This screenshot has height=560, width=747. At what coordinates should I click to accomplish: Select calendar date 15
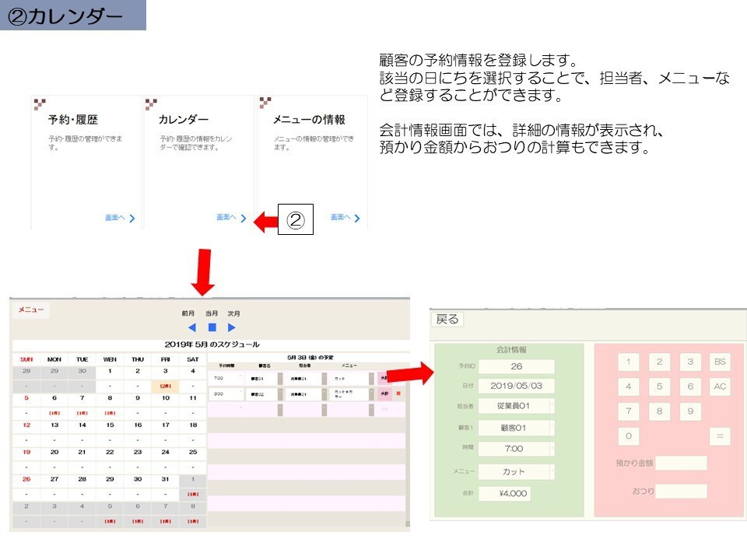110,425
